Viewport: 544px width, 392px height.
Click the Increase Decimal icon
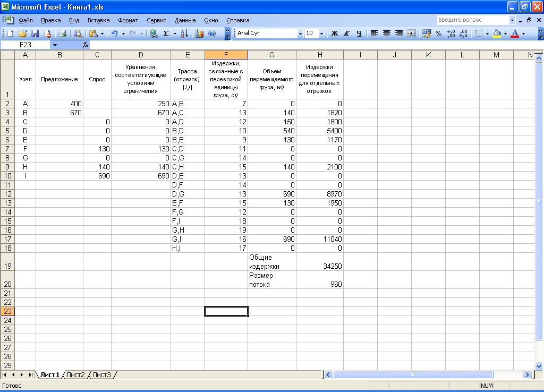(x=451, y=33)
